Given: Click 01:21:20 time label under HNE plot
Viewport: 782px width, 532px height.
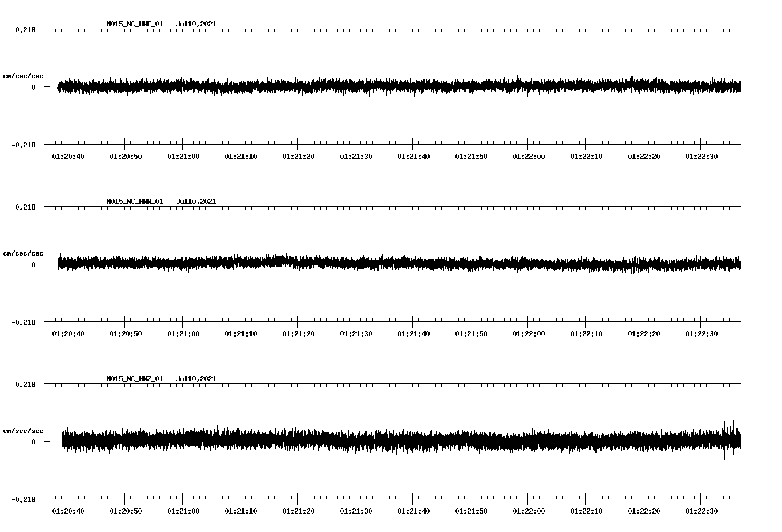Looking at the screenshot, I should click(298, 157).
